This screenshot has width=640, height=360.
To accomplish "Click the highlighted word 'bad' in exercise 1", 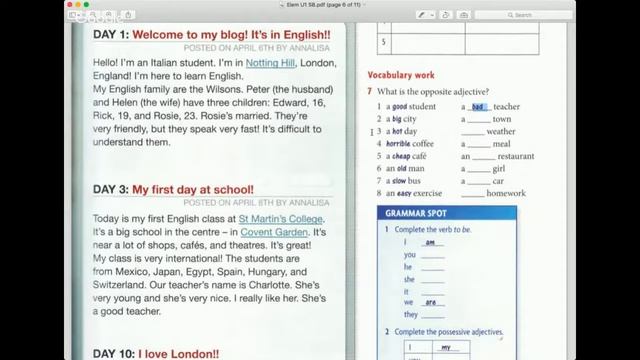I will pos(478,107).
